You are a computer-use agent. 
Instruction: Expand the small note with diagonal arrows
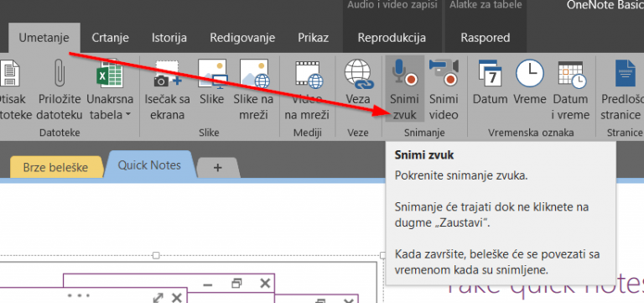pyautogui.click(x=158, y=298)
